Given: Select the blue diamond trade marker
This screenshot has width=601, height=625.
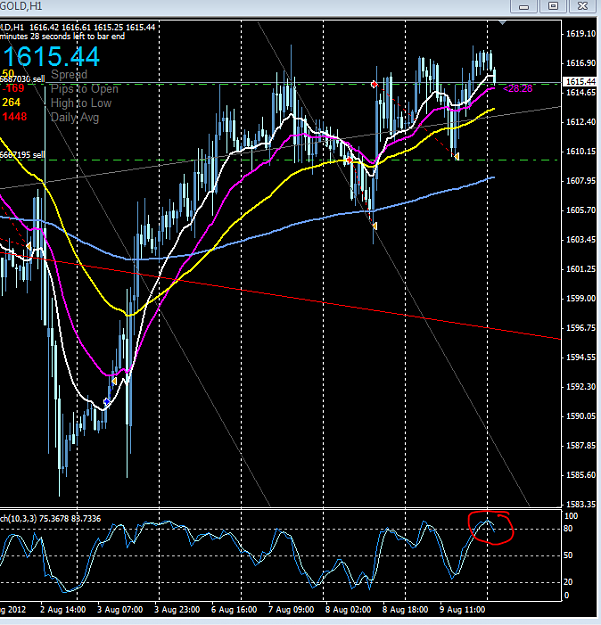Looking at the screenshot, I should [x=107, y=401].
